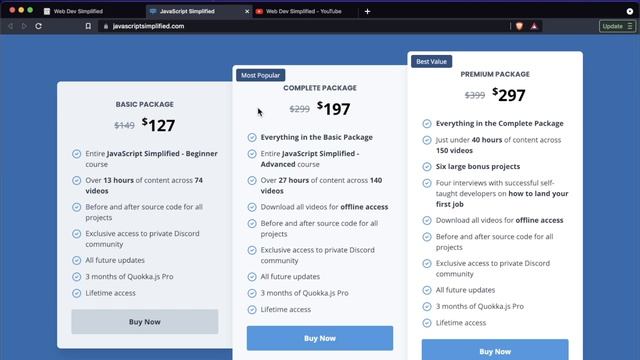Image resolution: width=640 pixels, height=360 pixels.
Task: Click the PREMIUM PACKAGE heading
Action: [x=495, y=74]
